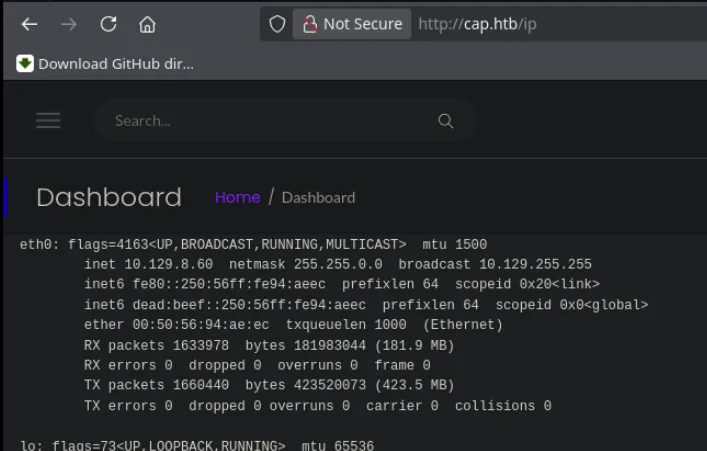Click the green download bookmark favicon

pyautogui.click(x=25, y=64)
